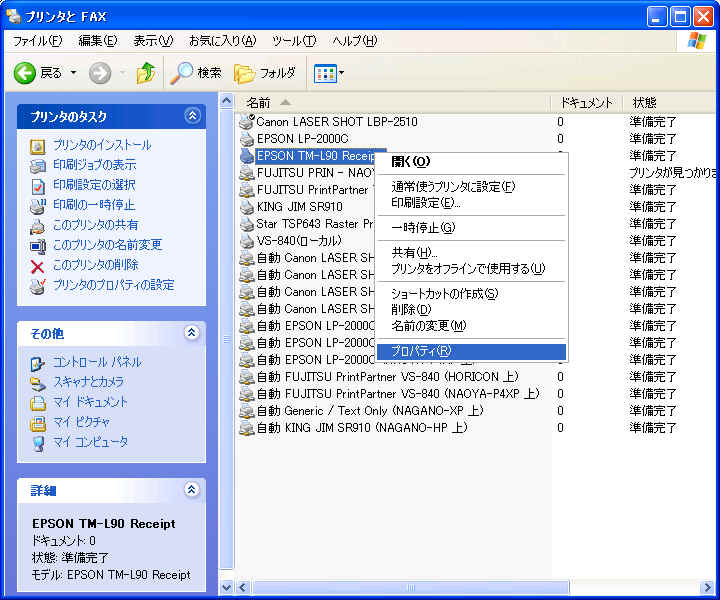The height and width of the screenshot is (600, 720).
Task: Sort by the ドキュメント column header
Action: (x=586, y=102)
